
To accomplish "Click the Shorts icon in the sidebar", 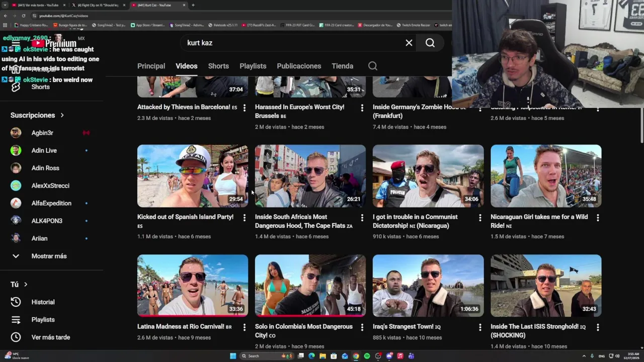I will pos(16,87).
